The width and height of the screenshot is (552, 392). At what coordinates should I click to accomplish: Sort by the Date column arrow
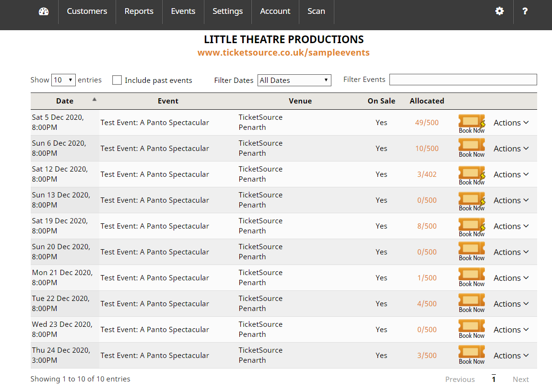(x=94, y=100)
